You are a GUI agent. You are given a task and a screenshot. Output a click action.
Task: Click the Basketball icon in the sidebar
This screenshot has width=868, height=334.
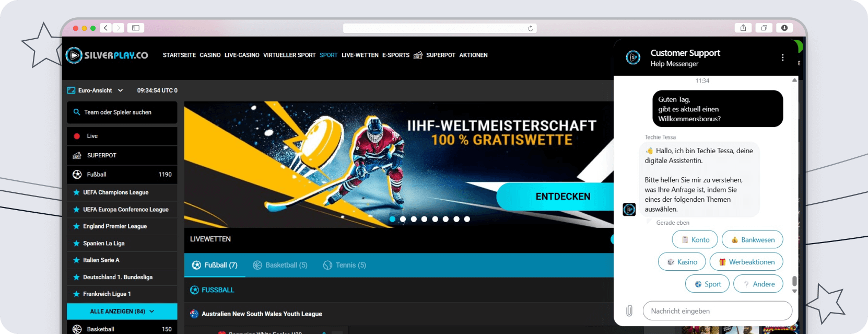77,329
